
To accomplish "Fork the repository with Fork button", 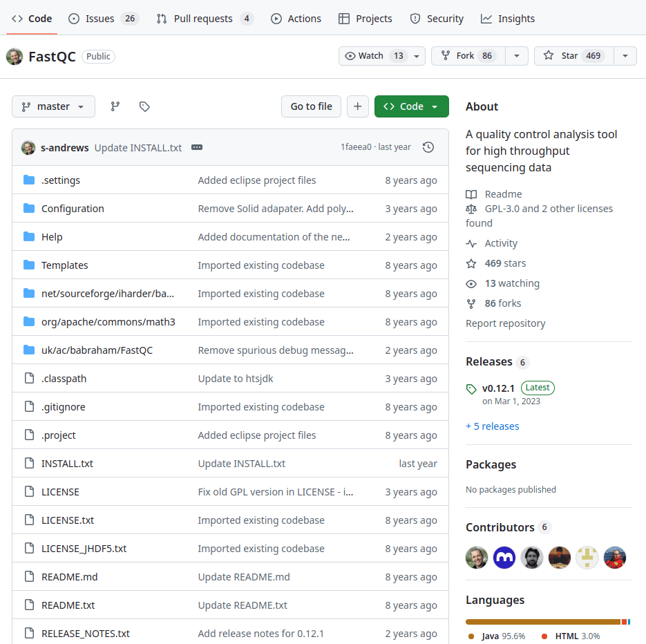I will 468,55.
